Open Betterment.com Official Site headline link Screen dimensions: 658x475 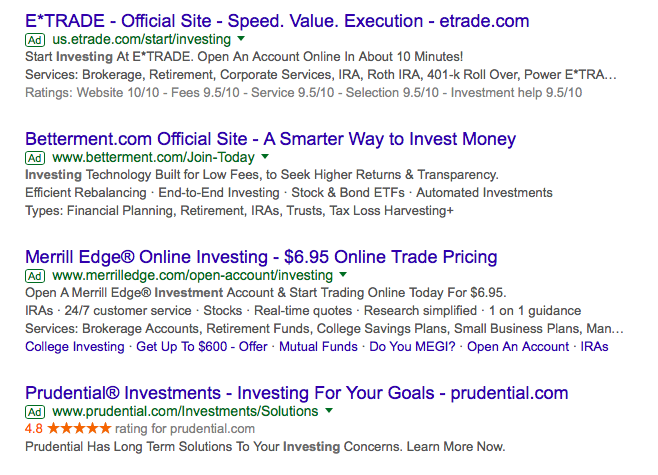(x=270, y=139)
